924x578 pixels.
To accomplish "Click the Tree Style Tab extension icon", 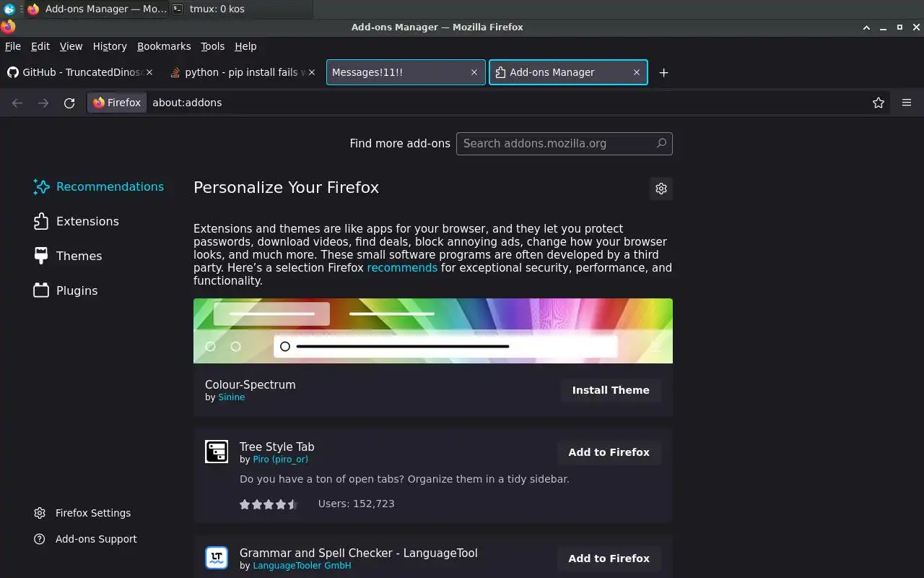I will (217, 452).
